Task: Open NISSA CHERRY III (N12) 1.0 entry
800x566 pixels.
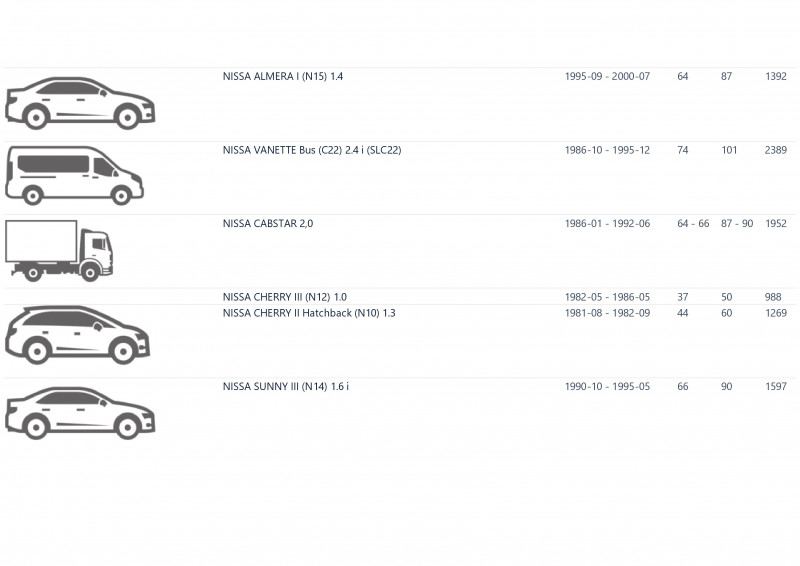Action: point(285,297)
